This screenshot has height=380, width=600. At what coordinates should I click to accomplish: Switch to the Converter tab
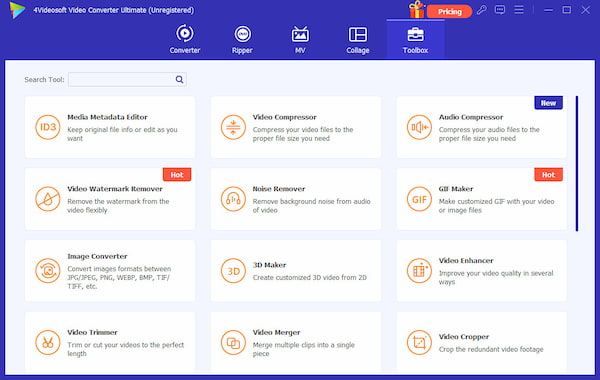tap(185, 39)
